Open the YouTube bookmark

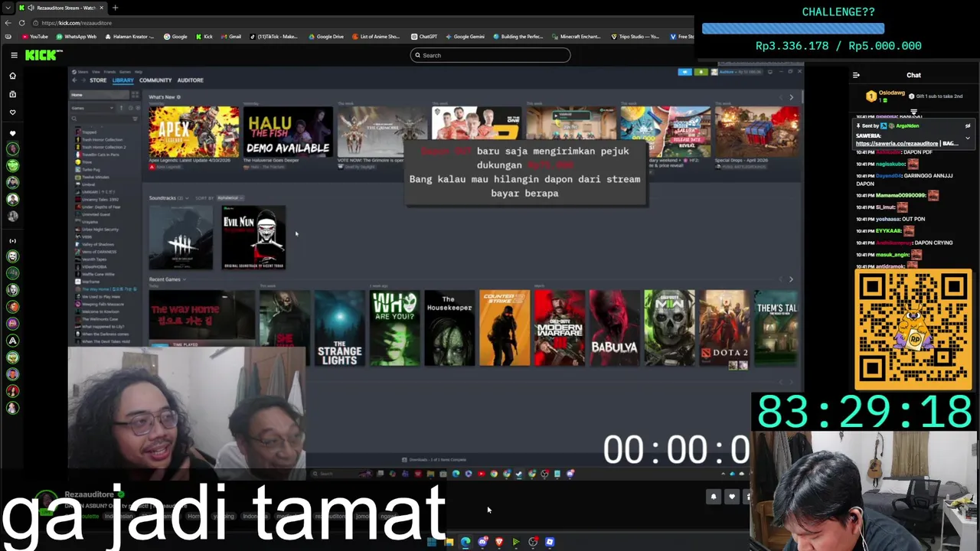tap(34, 37)
